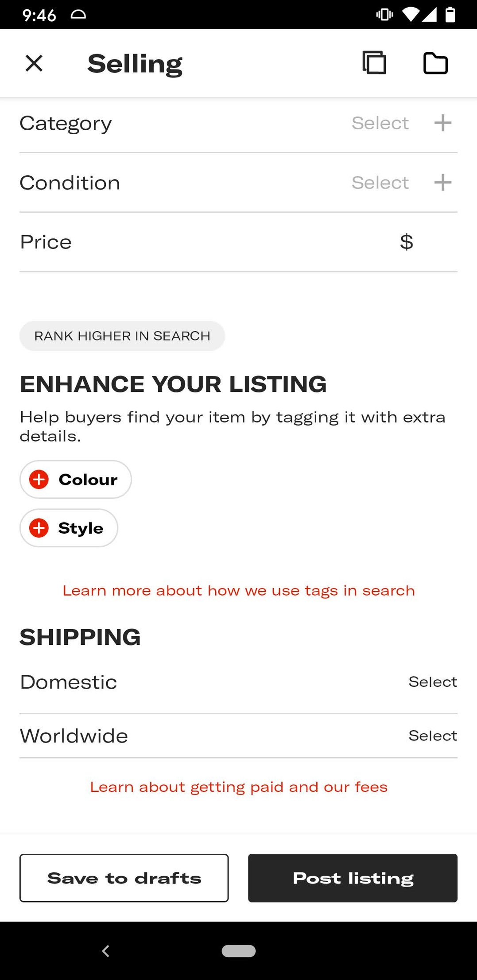Open Worldwide shipping selection

click(x=433, y=735)
